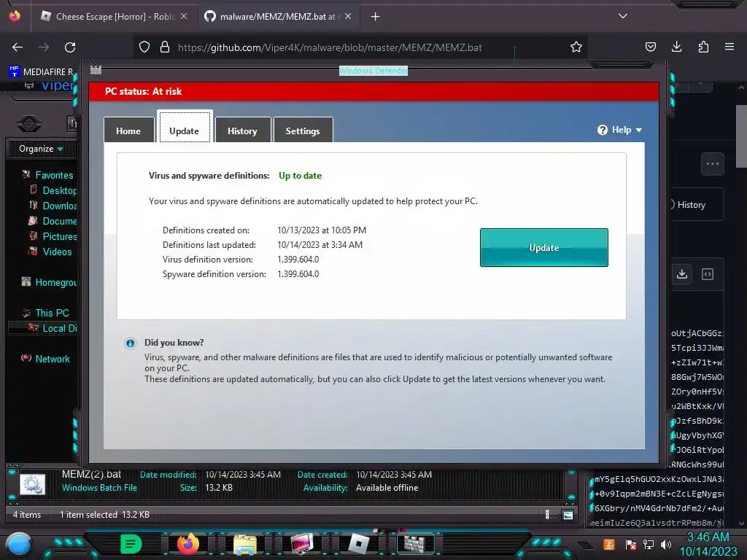
Task: Click the Explorer details view icon
Action: click(x=547, y=515)
